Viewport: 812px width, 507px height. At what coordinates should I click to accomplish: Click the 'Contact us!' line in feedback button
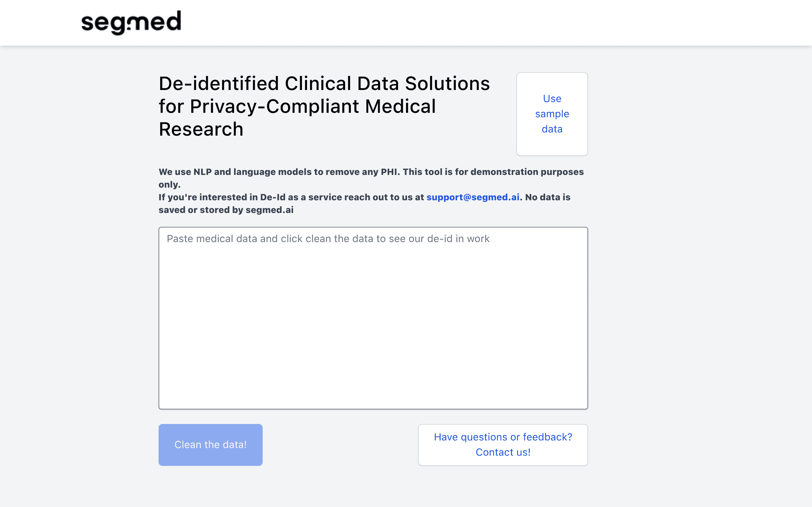(503, 452)
